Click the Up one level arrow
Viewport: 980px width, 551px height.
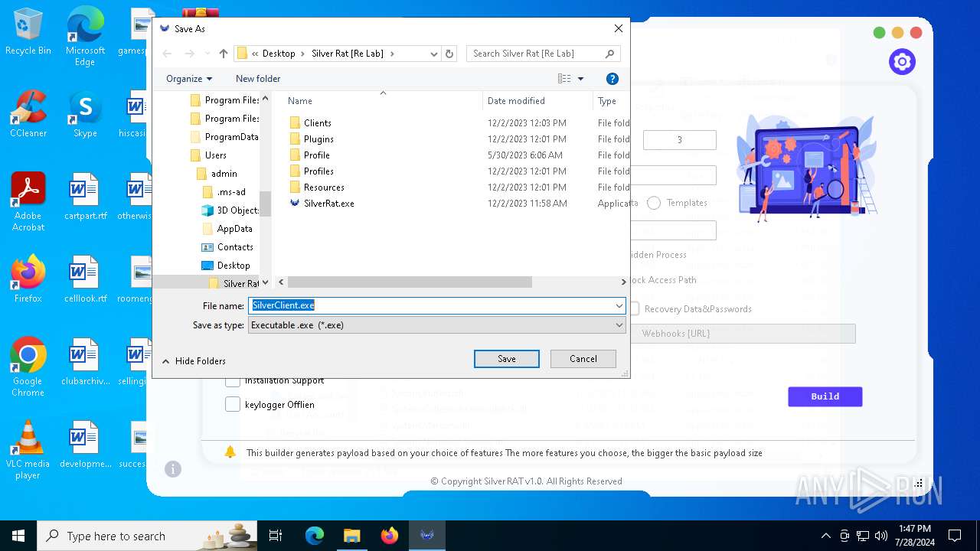[224, 54]
